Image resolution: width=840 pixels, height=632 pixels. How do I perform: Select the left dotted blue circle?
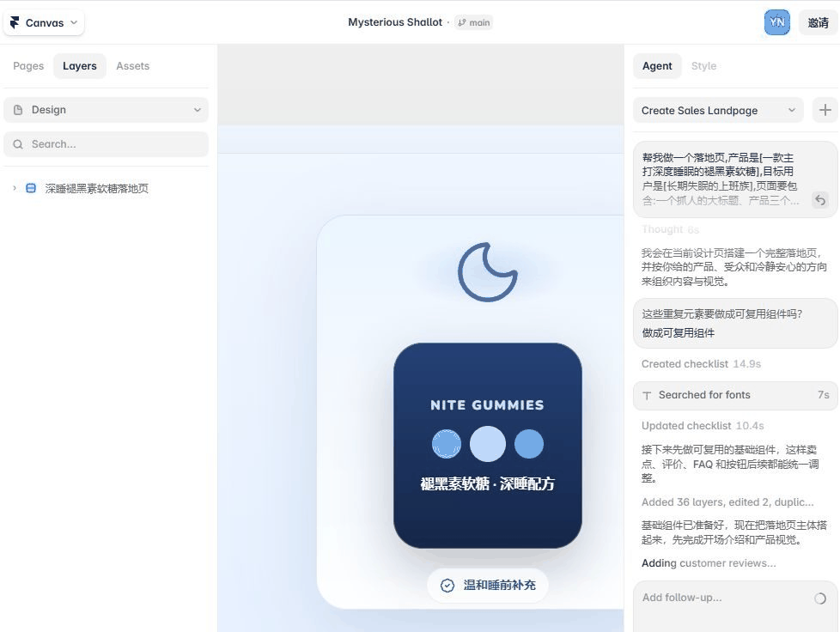(447, 444)
